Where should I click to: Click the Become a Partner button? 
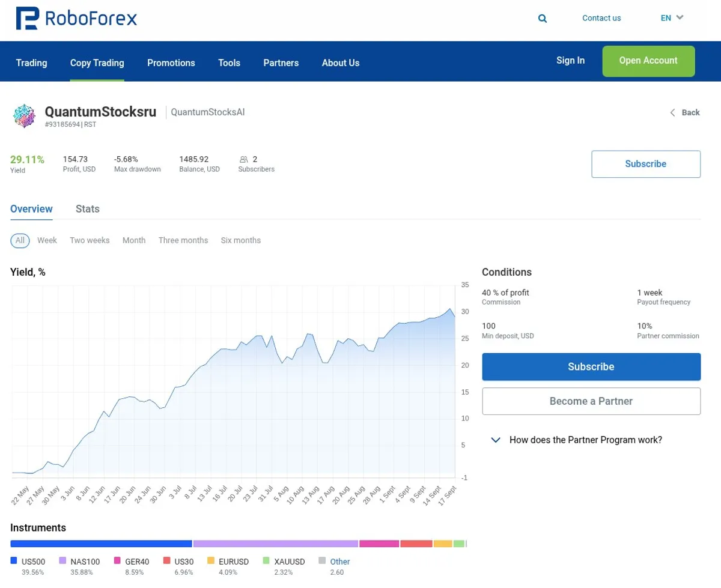point(591,401)
